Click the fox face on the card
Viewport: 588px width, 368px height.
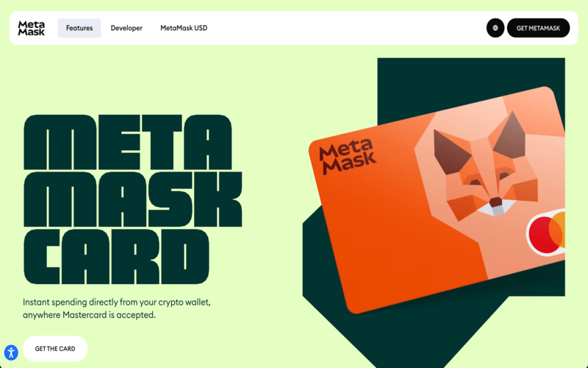487,169
